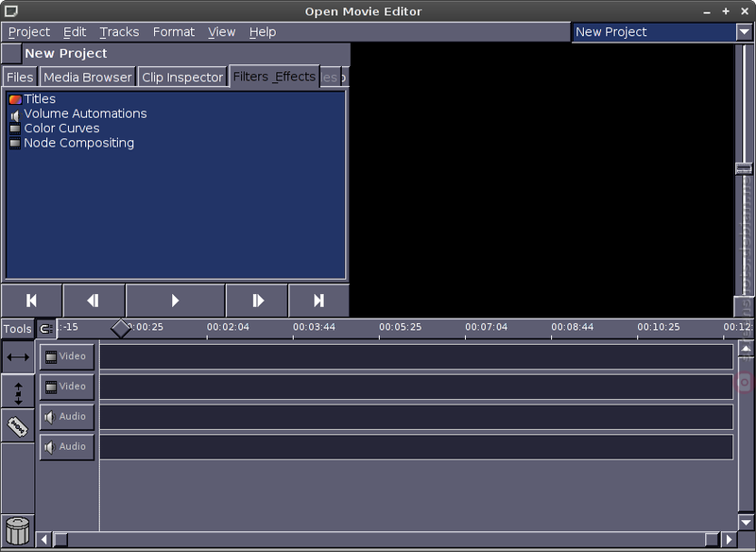Click the first Video track header
The image size is (756, 552).
(x=66, y=356)
